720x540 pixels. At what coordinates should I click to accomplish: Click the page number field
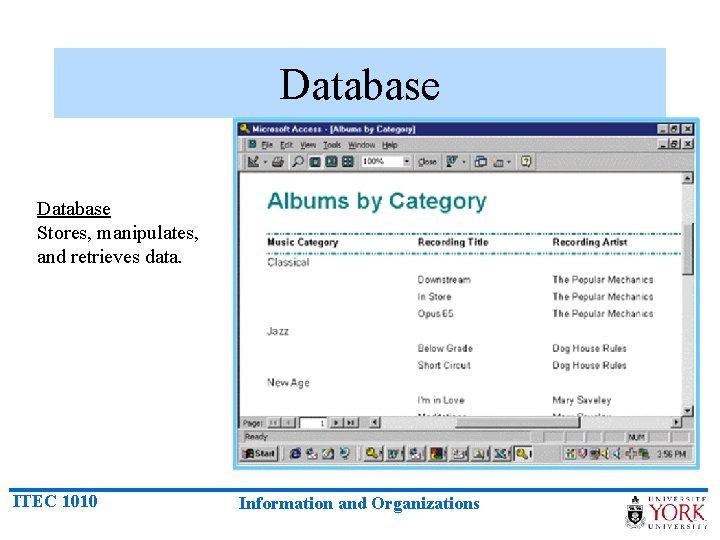(x=314, y=422)
